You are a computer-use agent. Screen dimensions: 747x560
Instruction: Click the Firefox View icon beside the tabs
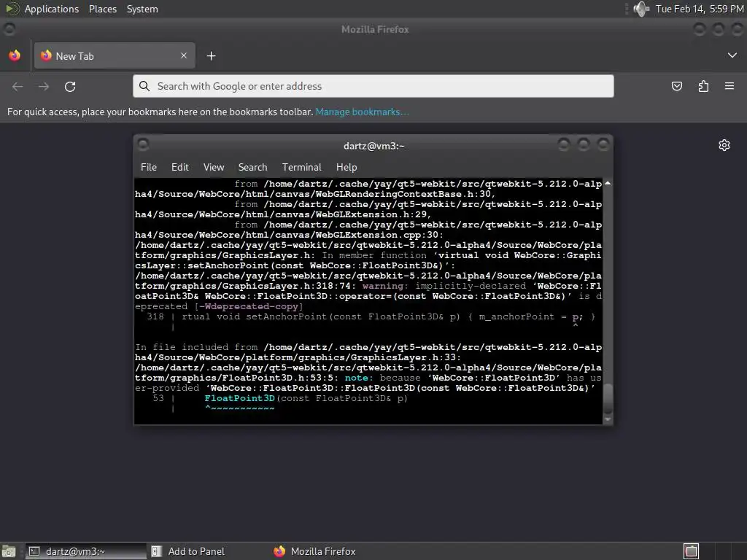pyautogui.click(x=15, y=55)
